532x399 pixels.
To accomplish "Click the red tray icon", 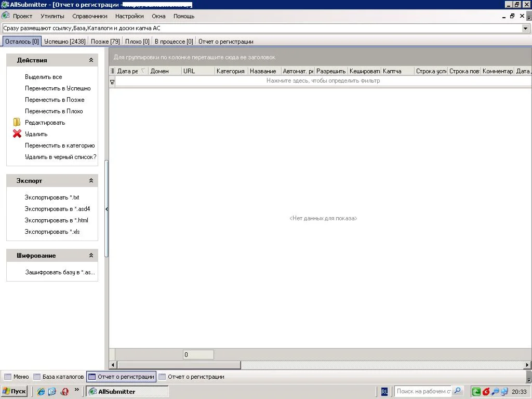I will (x=486, y=392).
